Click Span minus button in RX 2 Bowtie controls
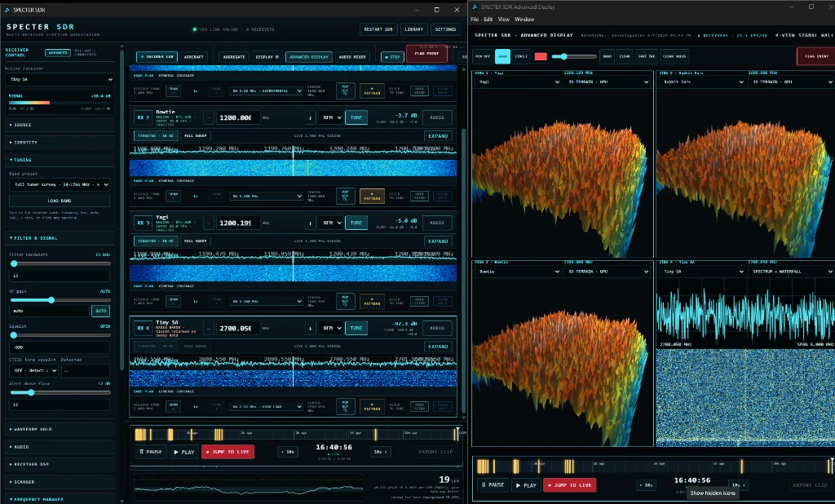The image size is (835, 504). point(173,196)
